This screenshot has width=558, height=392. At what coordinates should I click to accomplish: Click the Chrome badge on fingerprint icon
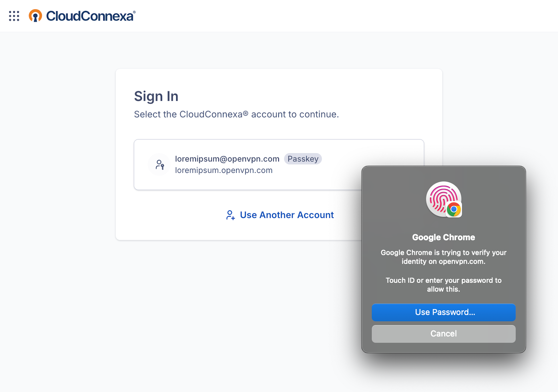point(454,209)
